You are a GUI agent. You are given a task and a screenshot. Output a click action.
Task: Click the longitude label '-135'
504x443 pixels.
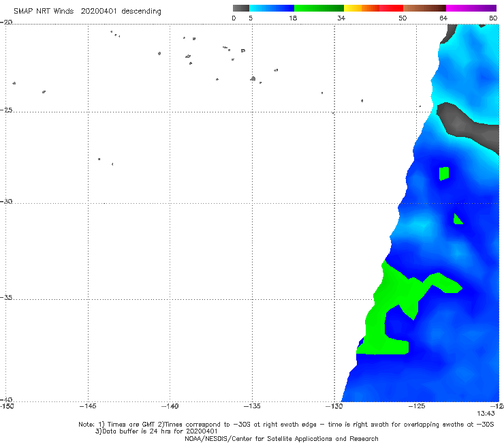[x=252, y=406]
